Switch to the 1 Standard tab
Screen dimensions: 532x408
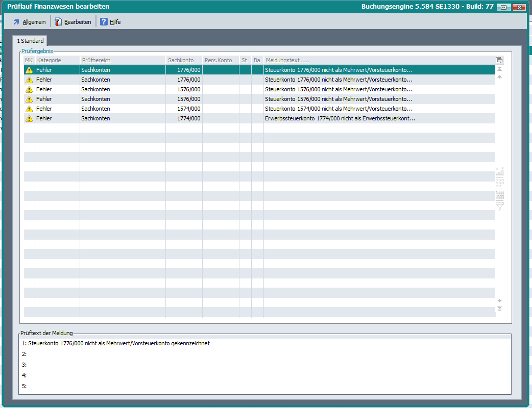coord(30,41)
